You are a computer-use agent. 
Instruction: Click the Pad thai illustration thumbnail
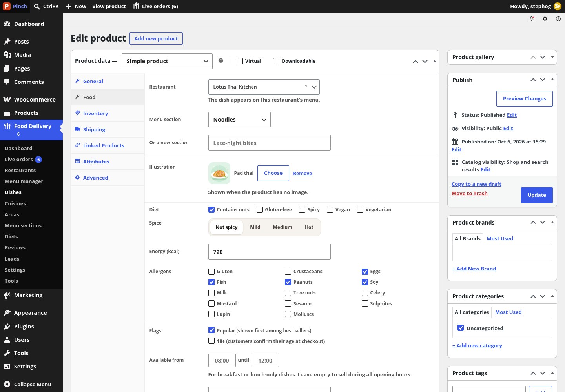(x=219, y=173)
